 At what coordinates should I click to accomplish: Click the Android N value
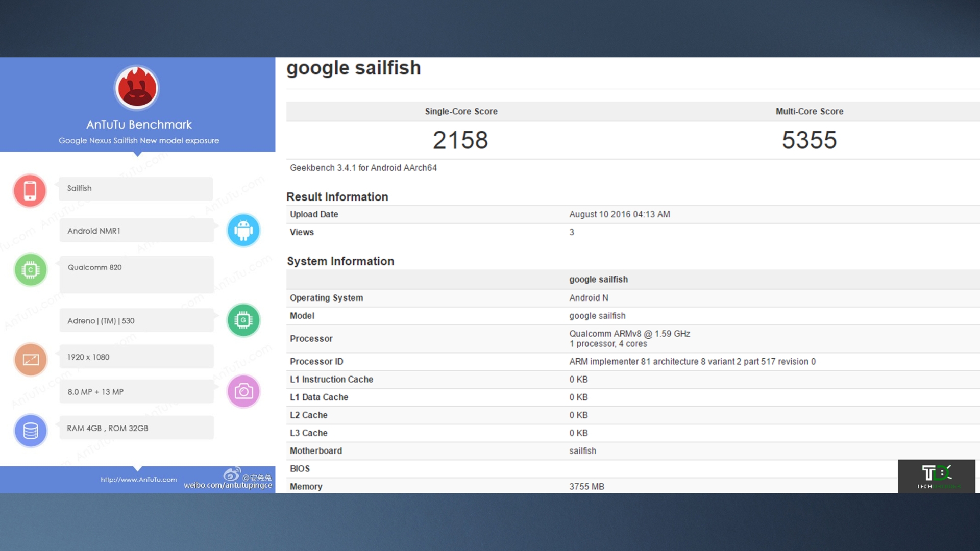tap(589, 298)
